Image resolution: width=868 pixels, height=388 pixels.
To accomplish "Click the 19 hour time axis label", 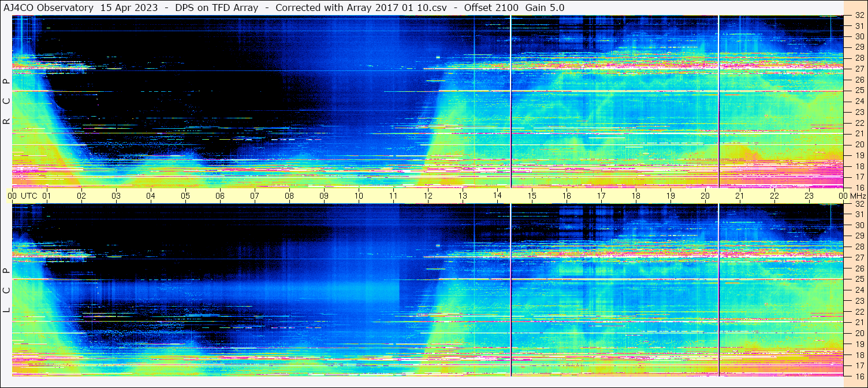I will pos(670,196).
